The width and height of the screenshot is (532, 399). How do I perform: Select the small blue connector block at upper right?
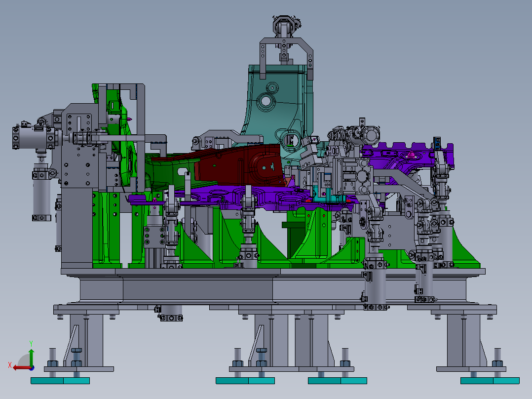tap(437, 143)
